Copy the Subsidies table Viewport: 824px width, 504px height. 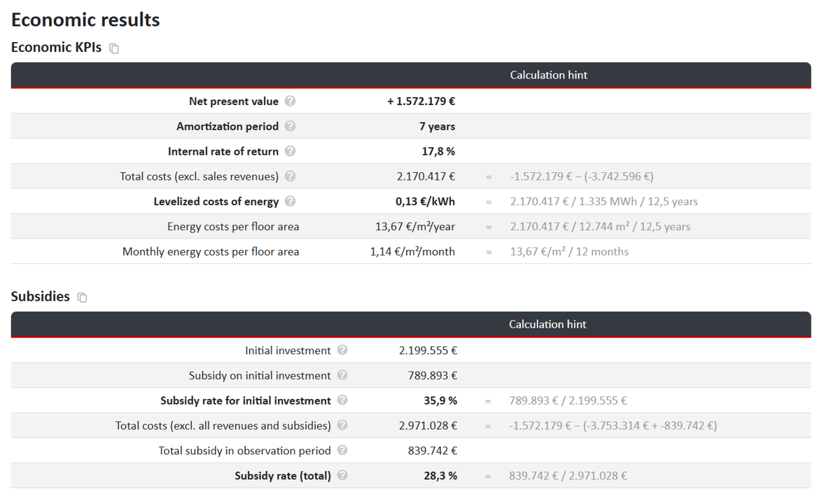point(82,297)
